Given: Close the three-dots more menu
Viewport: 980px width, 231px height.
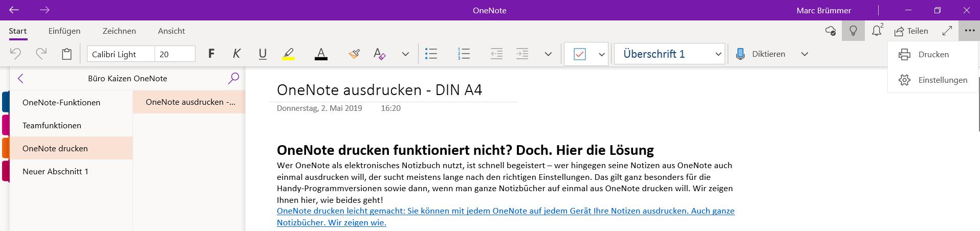Looking at the screenshot, I should click(x=969, y=31).
